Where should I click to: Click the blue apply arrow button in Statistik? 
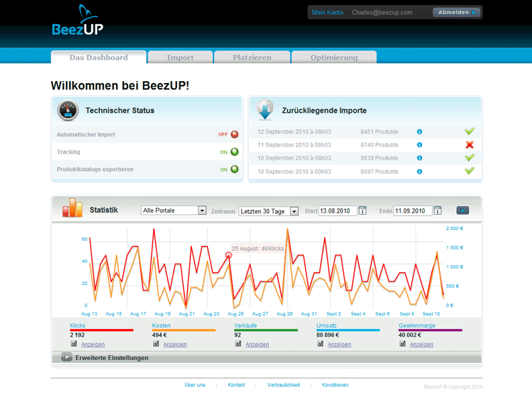pos(462,211)
